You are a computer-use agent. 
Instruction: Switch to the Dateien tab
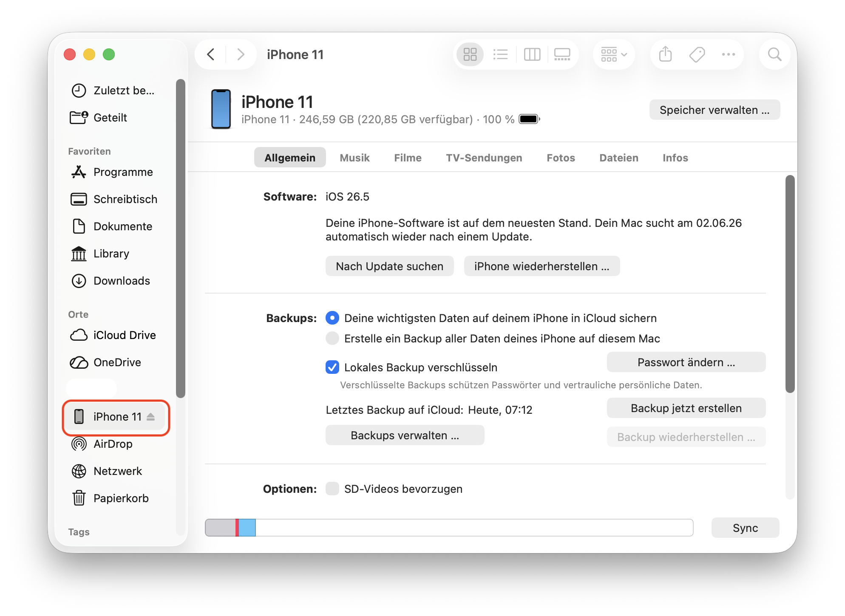[619, 158]
